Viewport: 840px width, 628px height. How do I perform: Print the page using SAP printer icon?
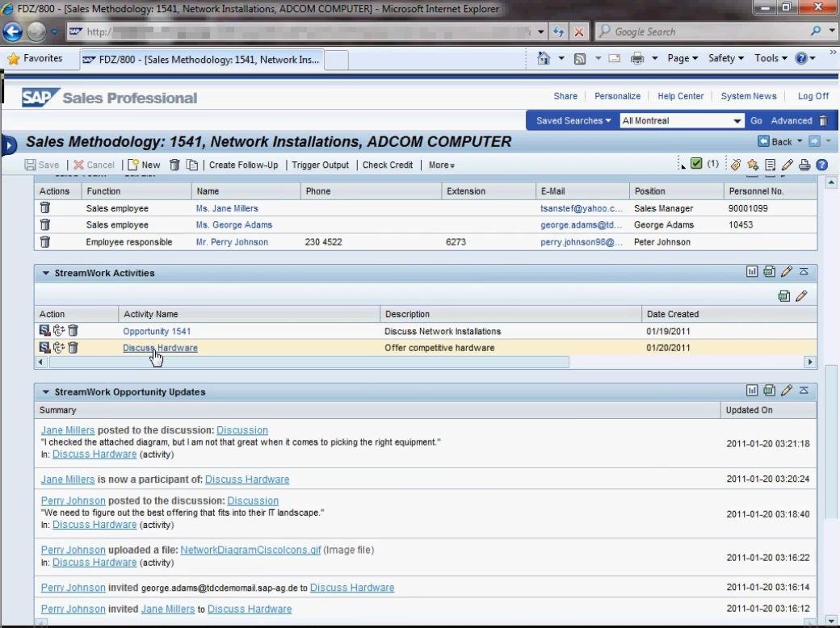coord(804,165)
